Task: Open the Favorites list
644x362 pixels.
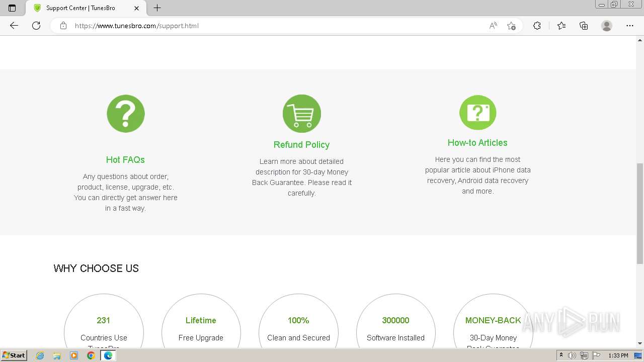Action: click(x=561, y=26)
